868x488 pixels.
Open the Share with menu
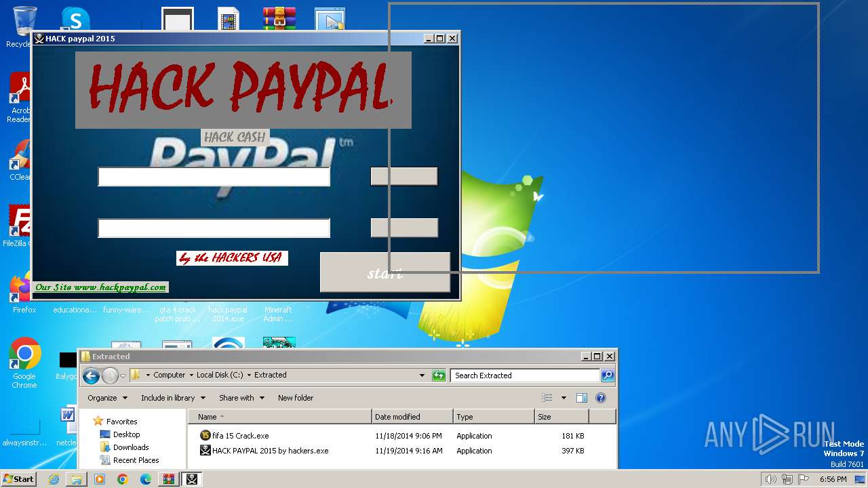tap(241, 398)
